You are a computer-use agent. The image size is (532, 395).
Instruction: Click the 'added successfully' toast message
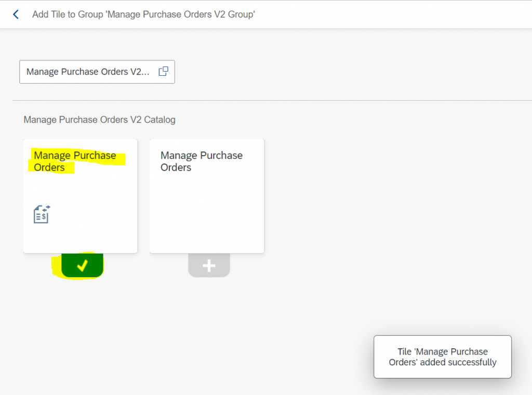443,357
